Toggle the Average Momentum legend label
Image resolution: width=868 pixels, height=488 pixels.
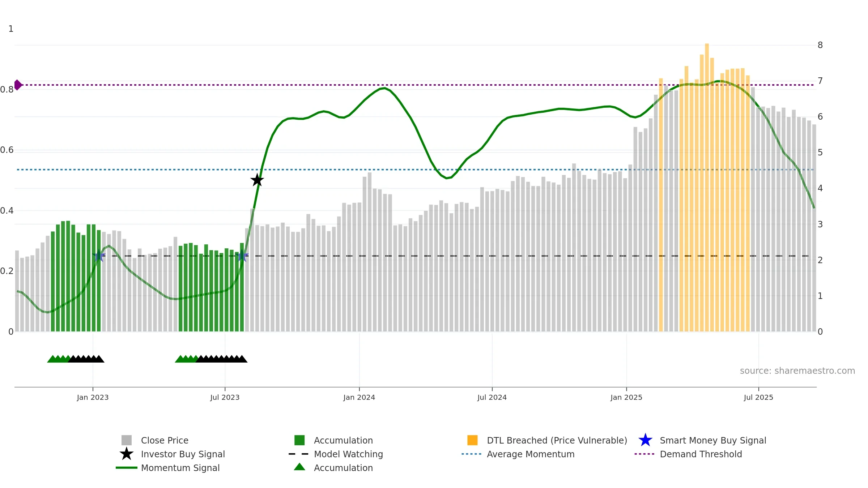pyautogui.click(x=531, y=454)
